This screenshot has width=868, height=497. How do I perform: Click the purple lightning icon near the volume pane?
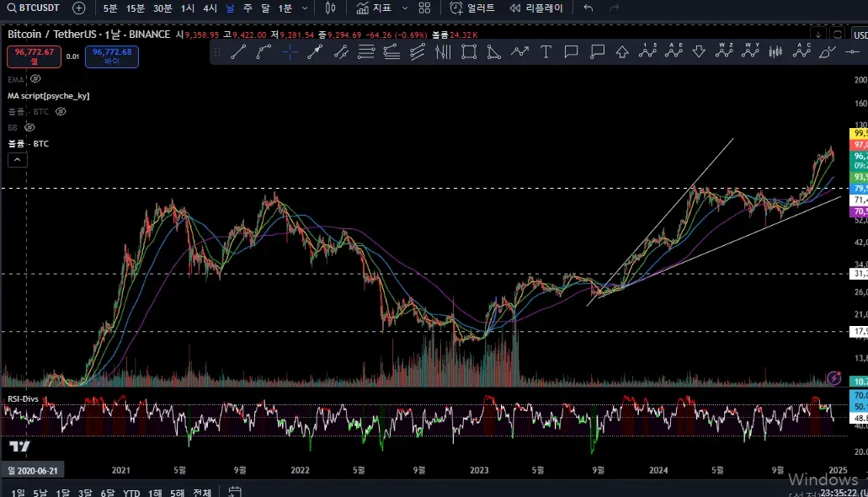tap(834, 378)
